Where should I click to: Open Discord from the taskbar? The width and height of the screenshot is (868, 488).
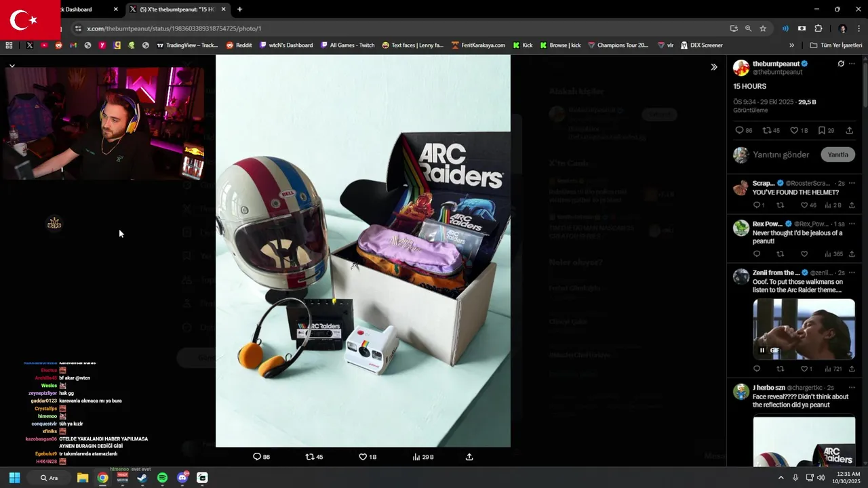point(182,478)
